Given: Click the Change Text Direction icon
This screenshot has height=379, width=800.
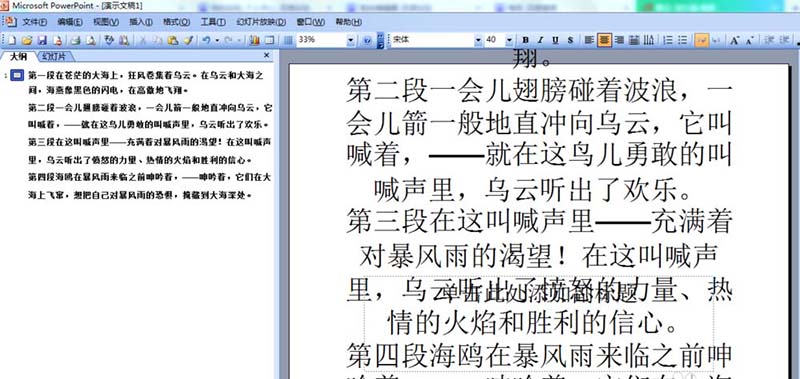Looking at the screenshot, I should click(649, 40).
